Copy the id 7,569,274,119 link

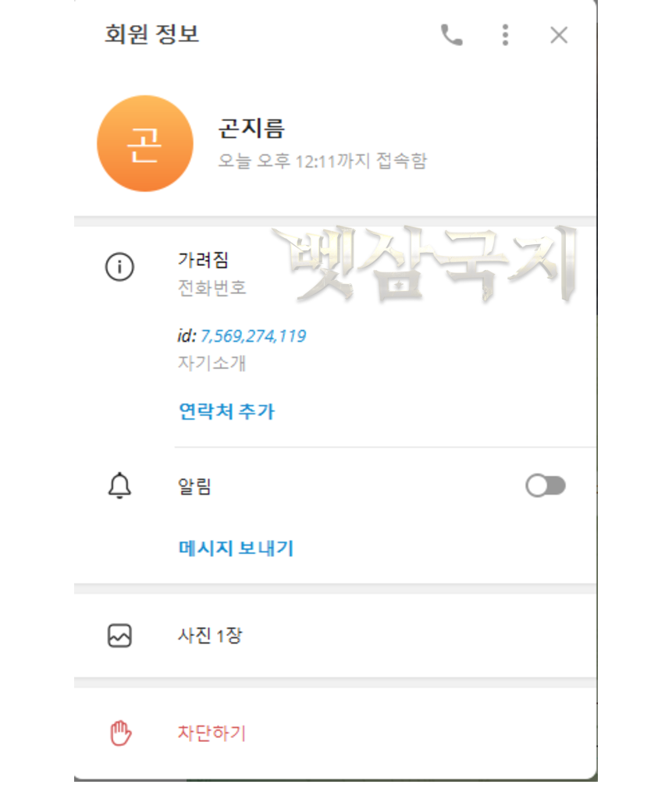[253, 335]
